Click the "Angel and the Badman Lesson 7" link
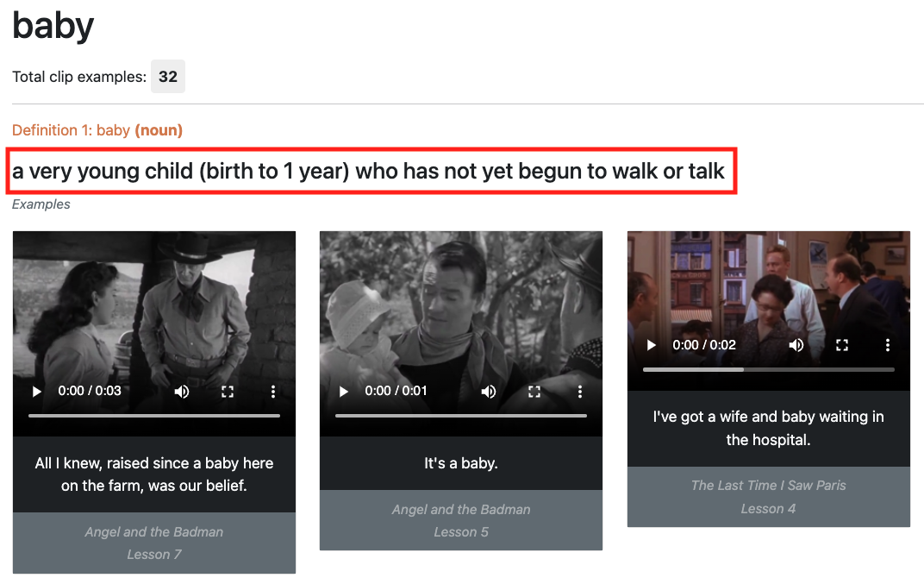The width and height of the screenshot is (924, 584). coord(153,543)
